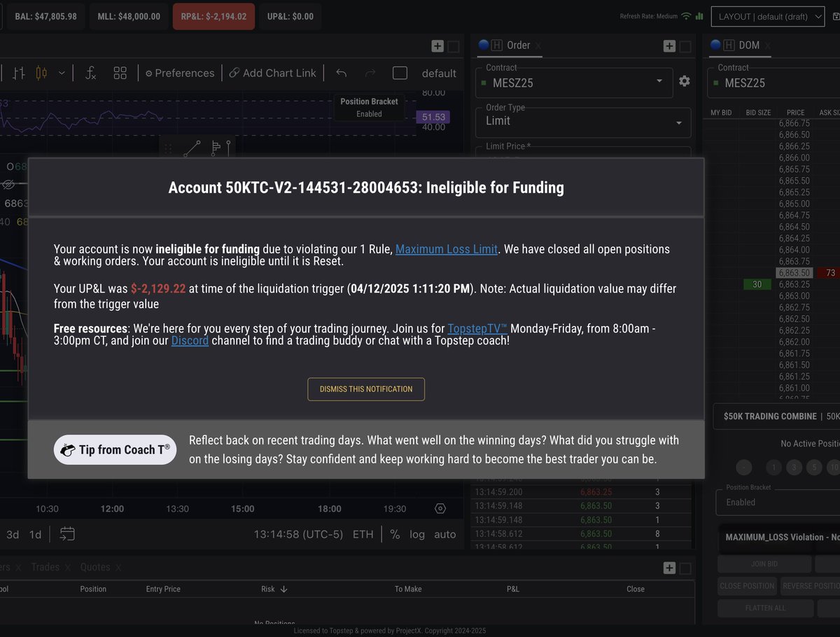Click the Entry Price column header
Screen dimensions: 840x637
163,589
